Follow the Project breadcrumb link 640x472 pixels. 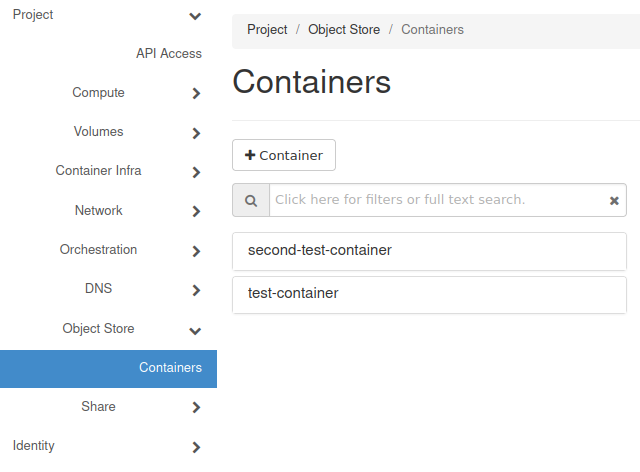tap(267, 30)
